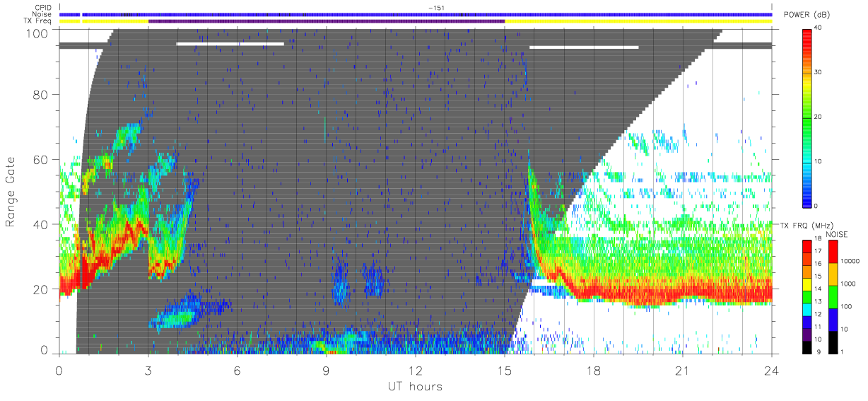Click the Noise row label at top

(x=42, y=14)
